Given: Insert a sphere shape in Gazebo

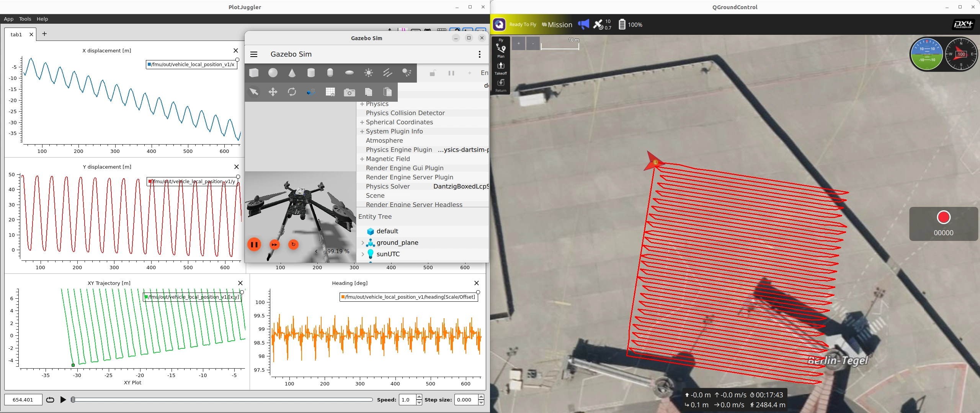Looking at the screenshot, I should point(273,73).
